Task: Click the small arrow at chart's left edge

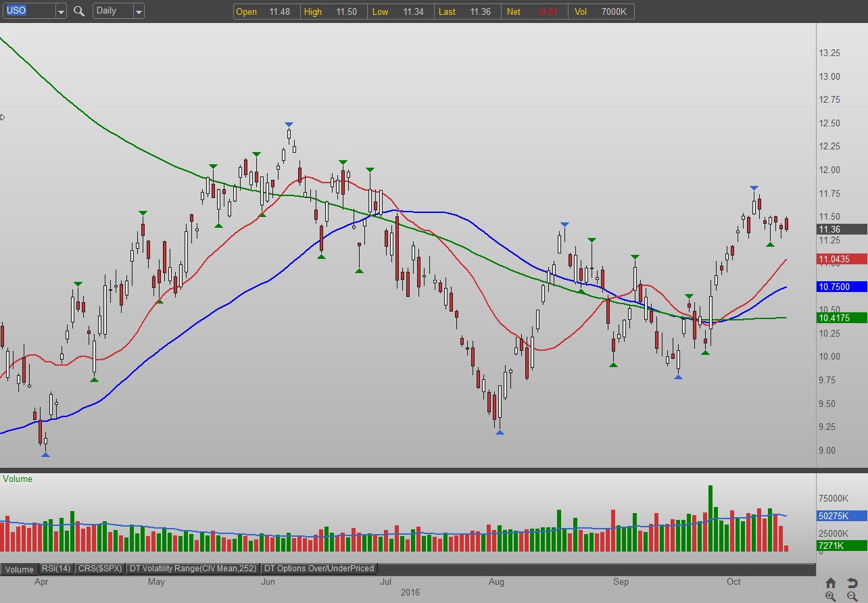Action: pos(3,117)
